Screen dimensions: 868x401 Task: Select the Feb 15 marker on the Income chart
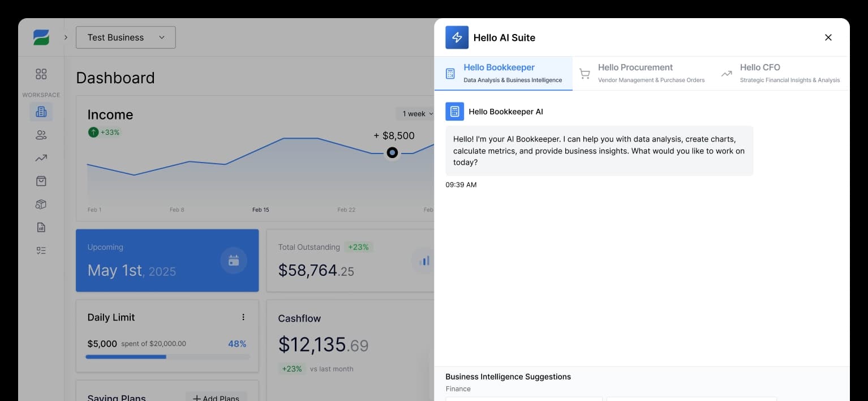click(392, 152)
